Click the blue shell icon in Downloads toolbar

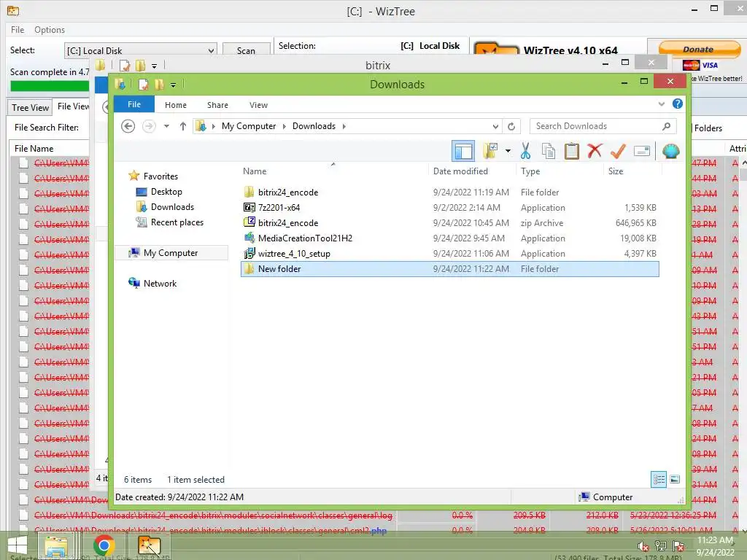click(671, 152)
